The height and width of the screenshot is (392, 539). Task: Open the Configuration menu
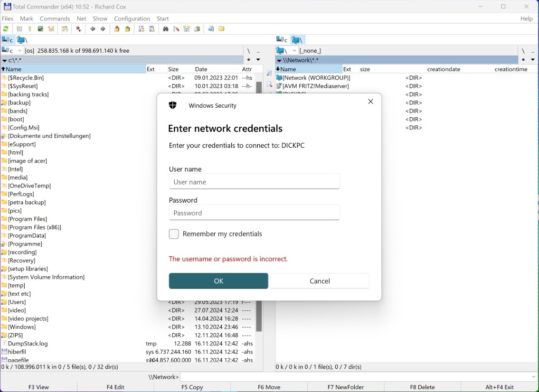click(x=132, y=19)
